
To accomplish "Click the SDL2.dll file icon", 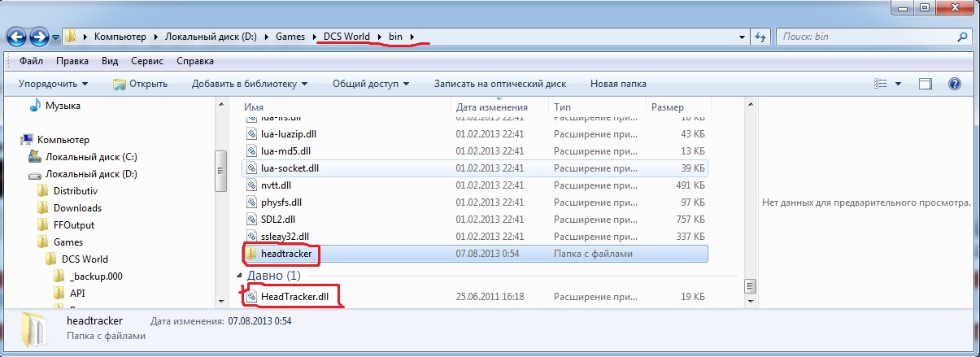I will point(252,219).
